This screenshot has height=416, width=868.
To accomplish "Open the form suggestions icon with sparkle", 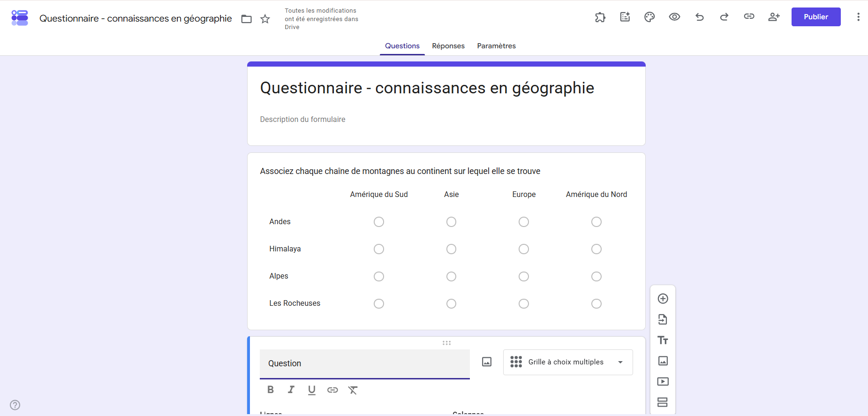I will click(x=625, y=17).
